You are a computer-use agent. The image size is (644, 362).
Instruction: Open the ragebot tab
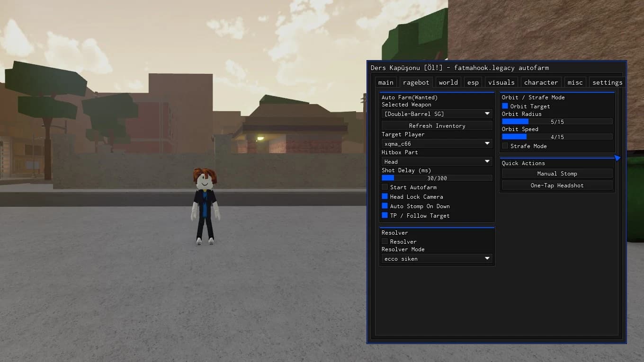click(x=416, y=82)
